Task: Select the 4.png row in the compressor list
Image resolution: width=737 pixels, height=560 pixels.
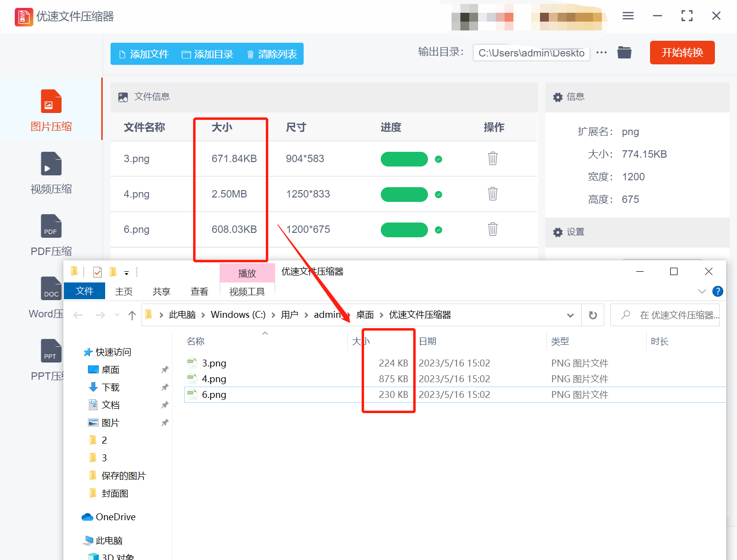Action: click(x=324, y=194)
